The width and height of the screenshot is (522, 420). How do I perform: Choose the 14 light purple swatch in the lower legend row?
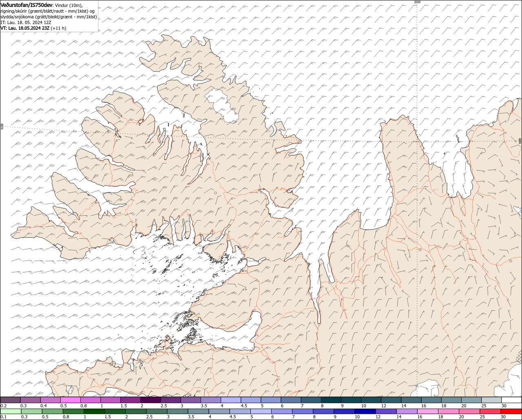click(x=407, y=411)
